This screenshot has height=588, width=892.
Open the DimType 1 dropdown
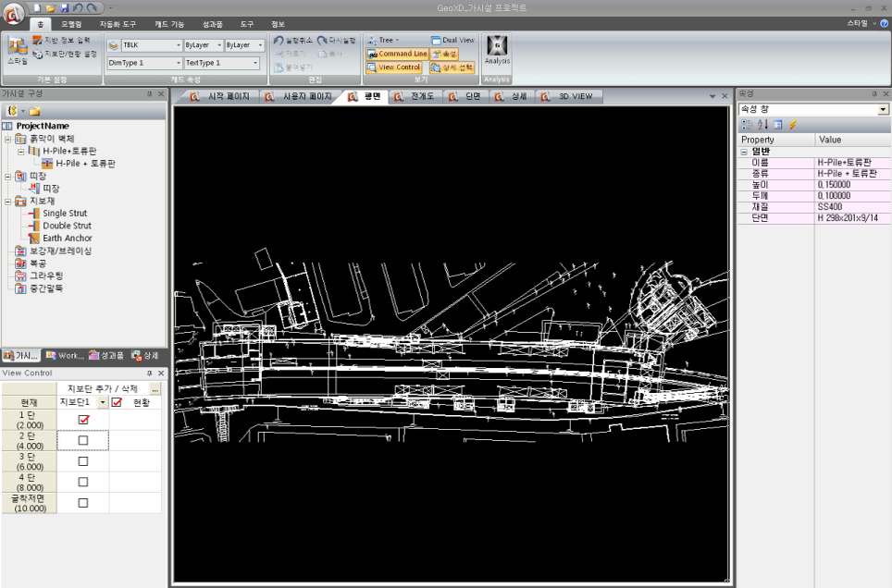[x=177, y=63]
